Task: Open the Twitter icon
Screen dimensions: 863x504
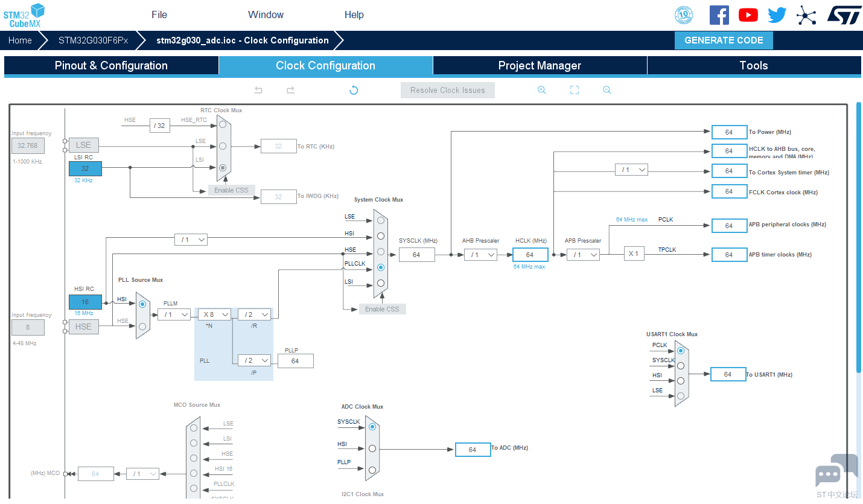Action: click(x=777, y=15)
